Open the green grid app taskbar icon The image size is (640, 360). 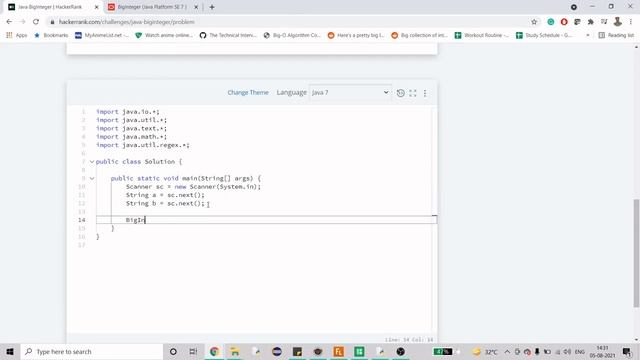tap(359, 351)
